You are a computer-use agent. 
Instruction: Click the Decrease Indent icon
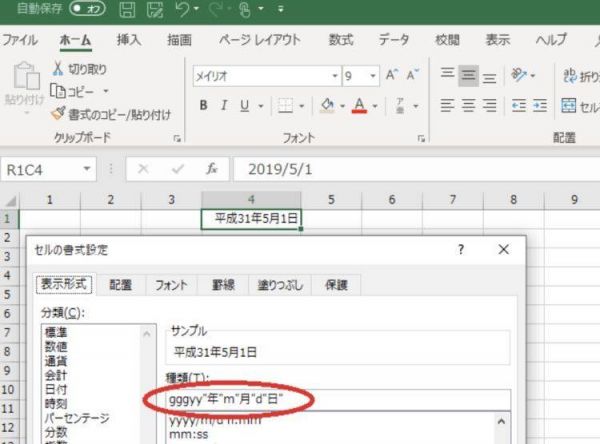point(517,105)
